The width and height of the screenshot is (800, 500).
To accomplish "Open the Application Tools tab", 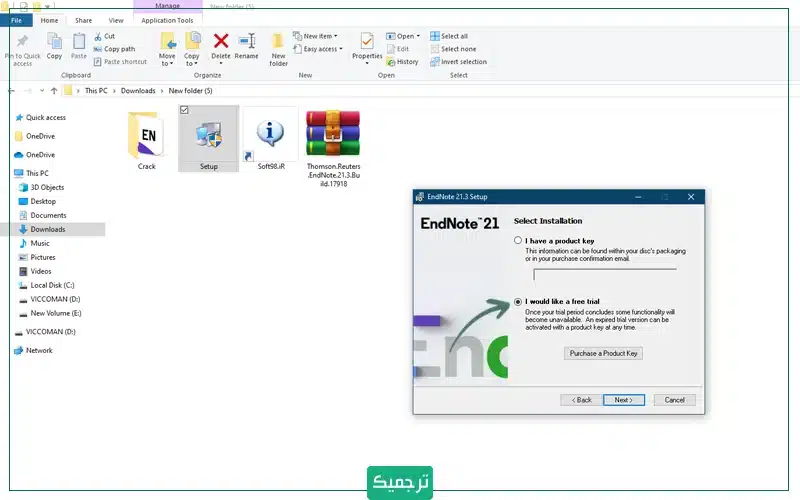I will click(167, 20).
